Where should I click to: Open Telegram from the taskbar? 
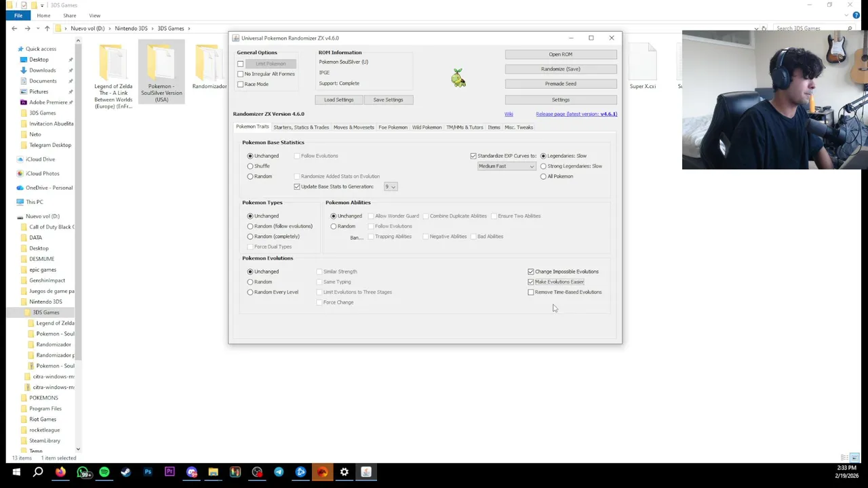(x=279, y=472)
